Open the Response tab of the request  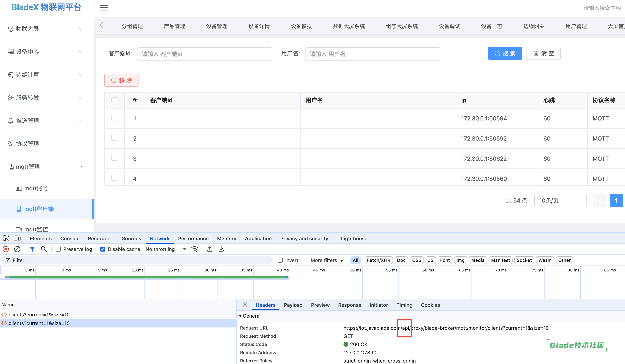click(349, 305)
